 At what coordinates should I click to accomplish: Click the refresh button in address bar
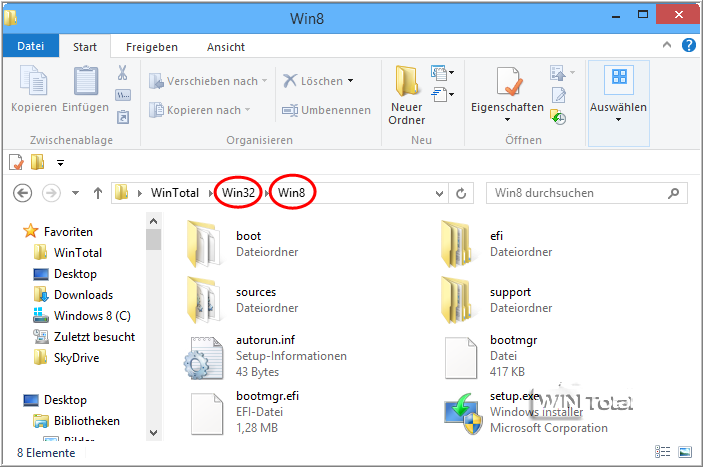coord(461,194)
